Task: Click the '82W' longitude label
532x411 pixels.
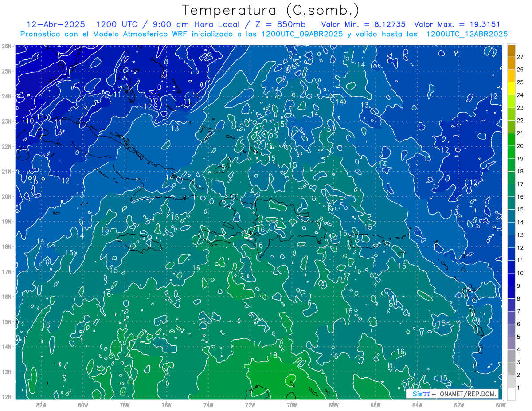Action: tap(41, 405)
